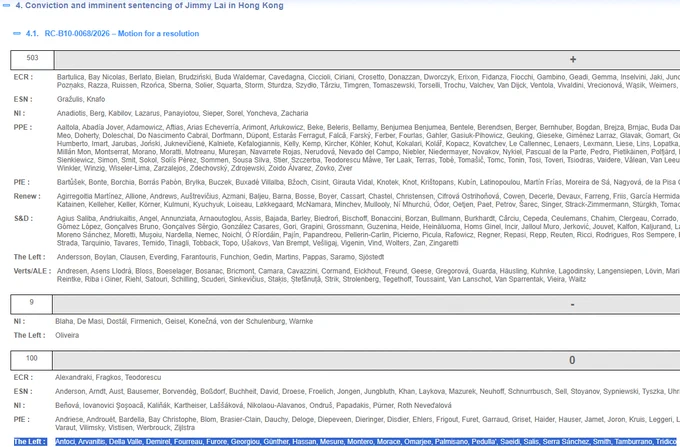Screen dimensions: 680x447
Task: Click the name "Bartulica" in ECR row
Action: point(71,77)
